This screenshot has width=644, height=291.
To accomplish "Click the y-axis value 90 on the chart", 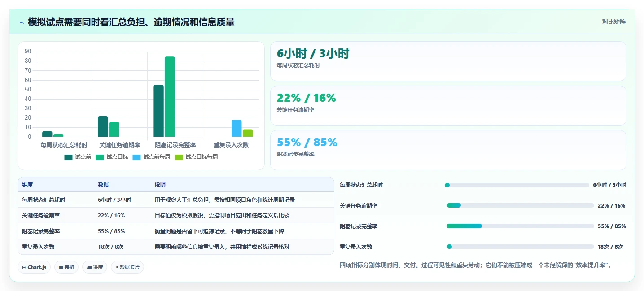I will pyautogui.click(x=28, y=52).
